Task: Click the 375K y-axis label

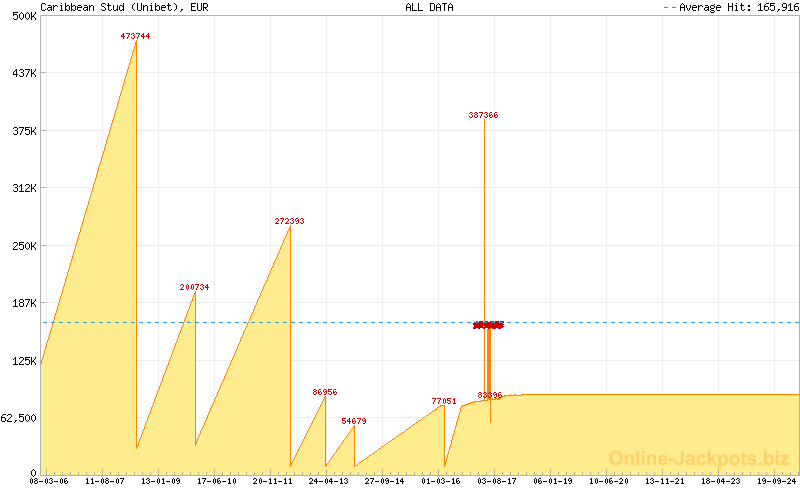Action: click(x=23, y=131)
